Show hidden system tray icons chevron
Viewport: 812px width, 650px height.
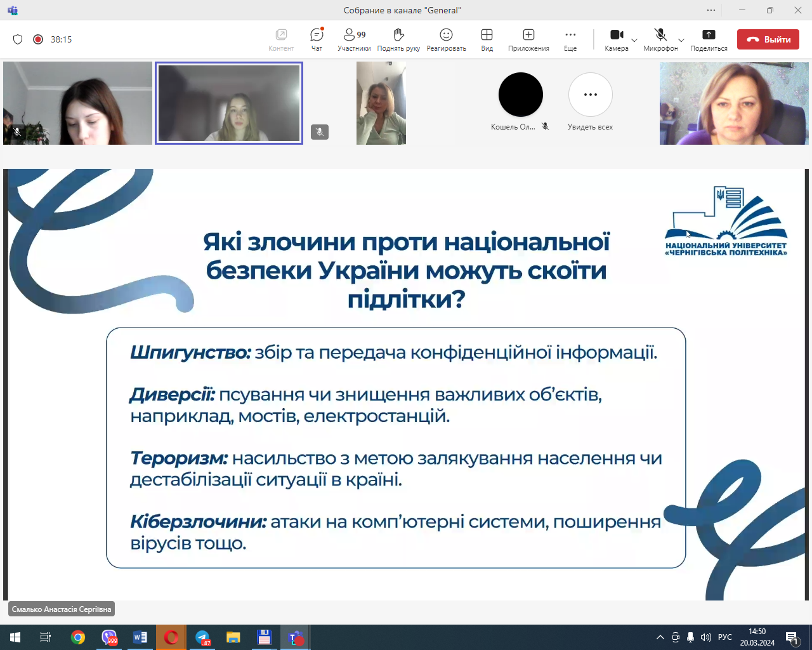point(660,637)
